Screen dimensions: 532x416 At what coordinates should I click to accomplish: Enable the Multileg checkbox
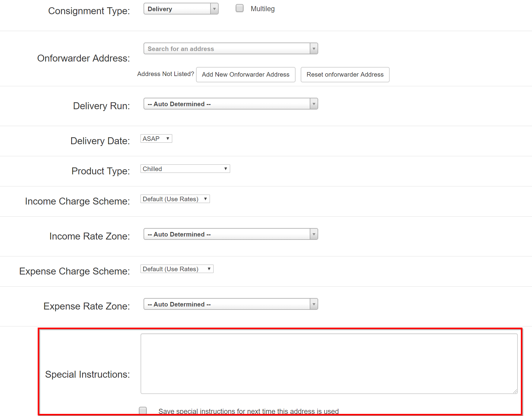(239, 8)
